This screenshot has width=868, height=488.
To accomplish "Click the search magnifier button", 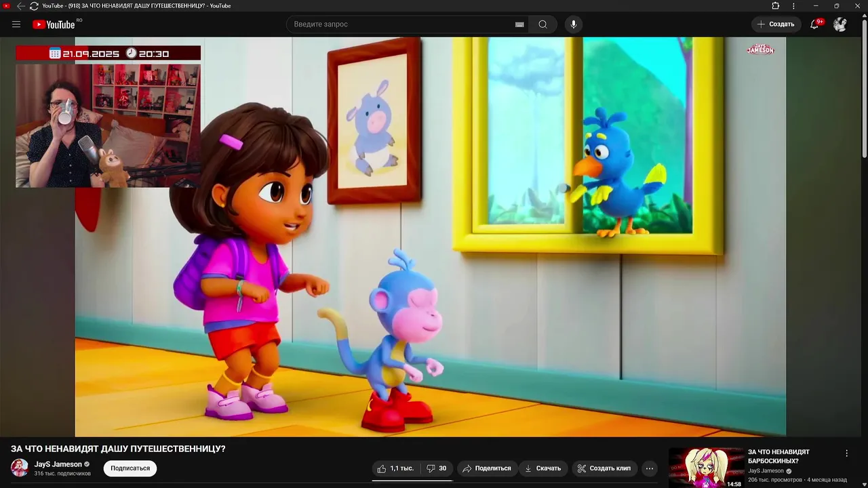I will tap(542, 24).
